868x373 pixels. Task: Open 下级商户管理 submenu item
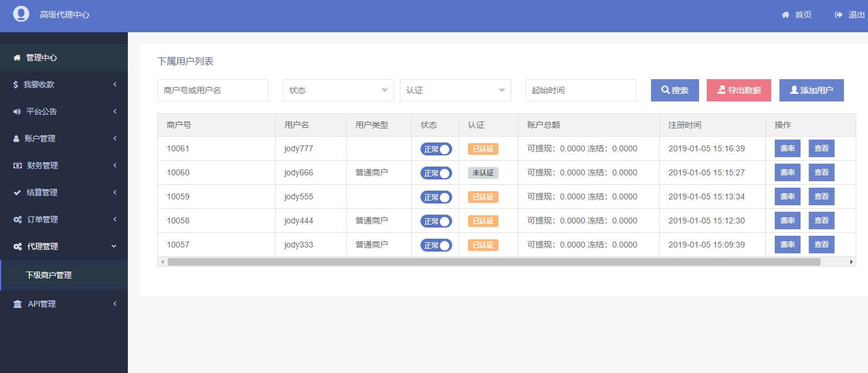tap(49, 275)
